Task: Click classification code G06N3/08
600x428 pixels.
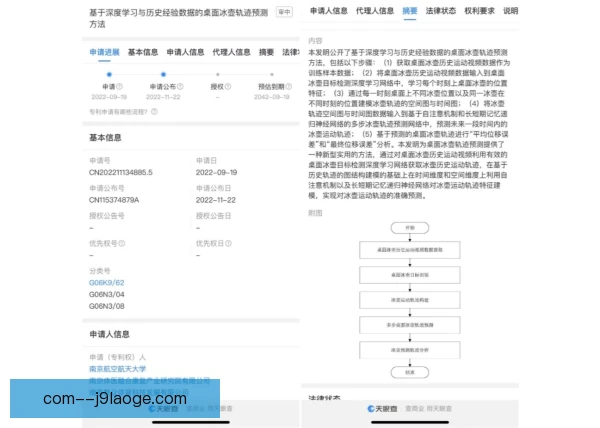Action: 106,306
